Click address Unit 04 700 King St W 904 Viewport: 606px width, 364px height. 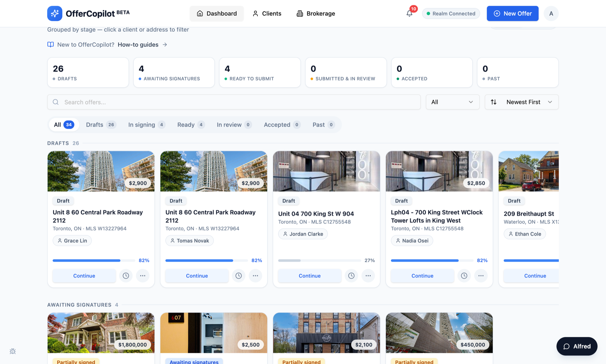point(316,214)
